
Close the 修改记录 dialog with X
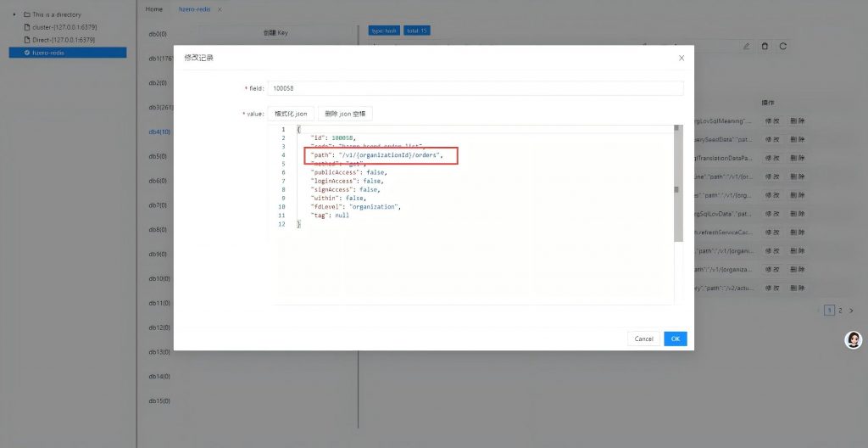[x=682, y=58]
